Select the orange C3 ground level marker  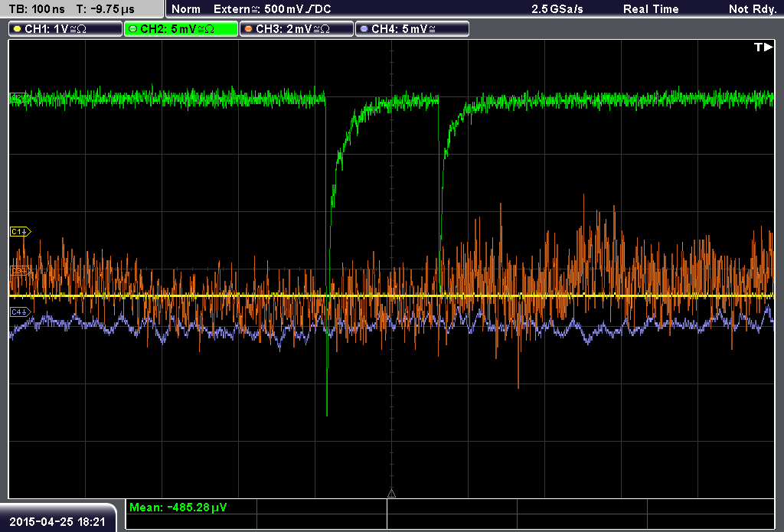pyautogui.click(x=19, y=270)
